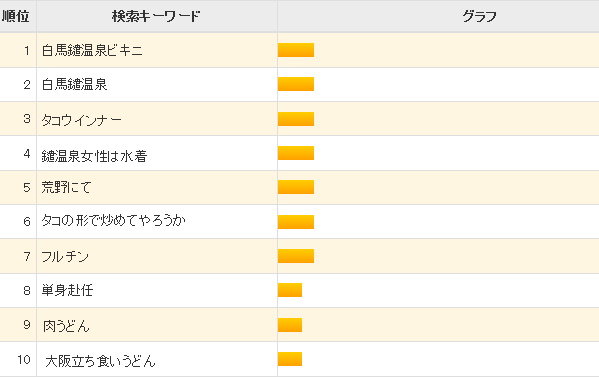Select keyword フルチン
This screenshot has width=599, height=378.
point(65,256)
